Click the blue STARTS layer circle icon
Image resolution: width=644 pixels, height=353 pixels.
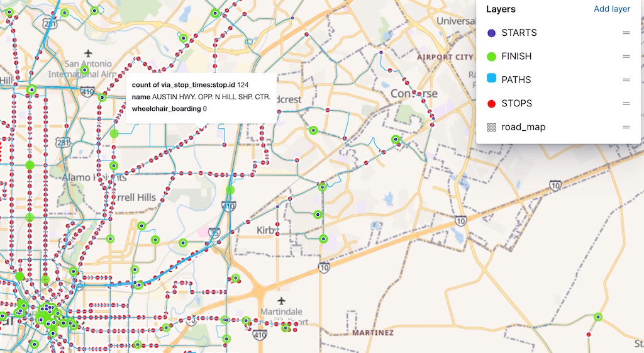[491, 33]
